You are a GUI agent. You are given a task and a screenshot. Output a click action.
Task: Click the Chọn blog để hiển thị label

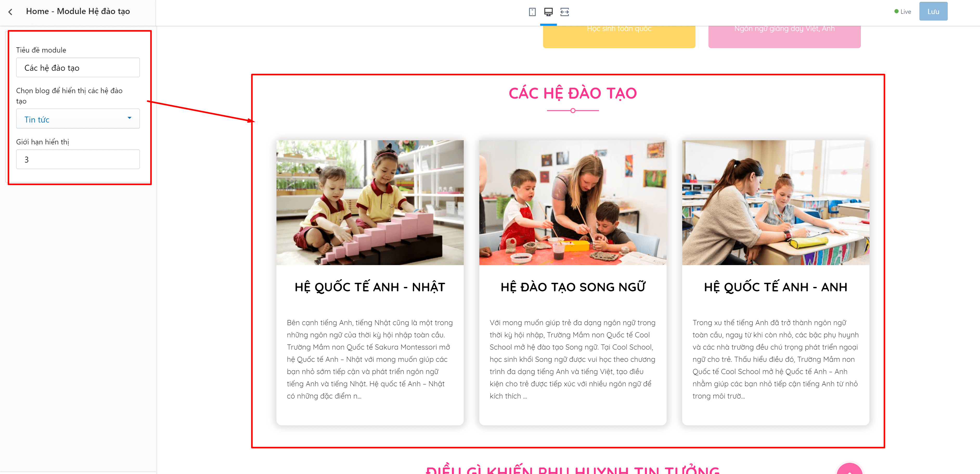click(x=69, y=96)
